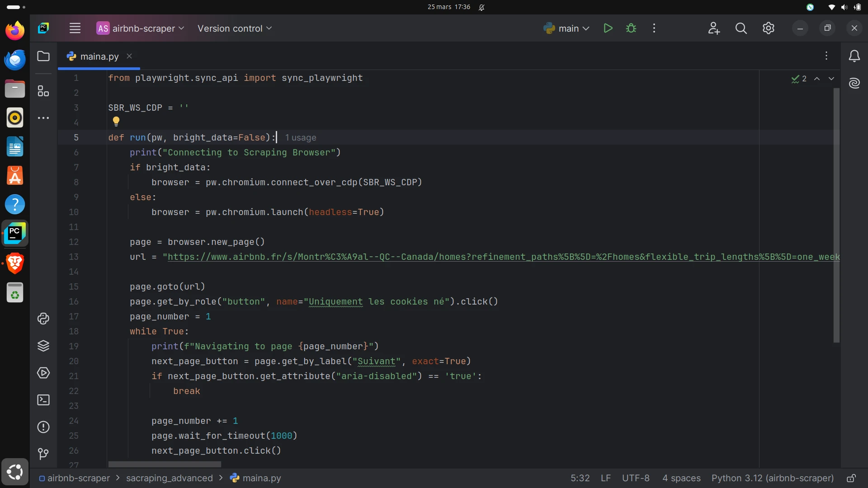This screenshot has width=868, height=488.
Task: Open the Terminal tool window
Action: pos(43,400)
